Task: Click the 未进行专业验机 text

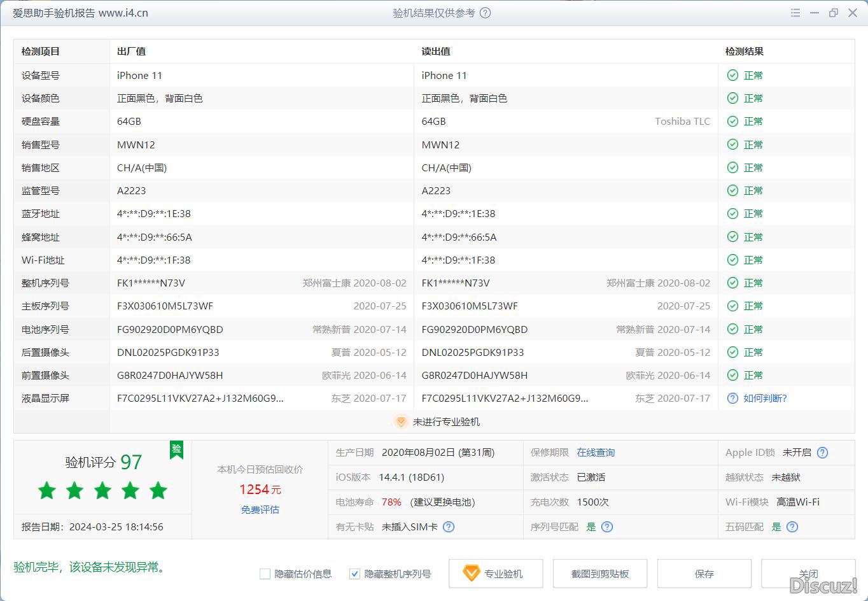Action: (x=446, y=421)
